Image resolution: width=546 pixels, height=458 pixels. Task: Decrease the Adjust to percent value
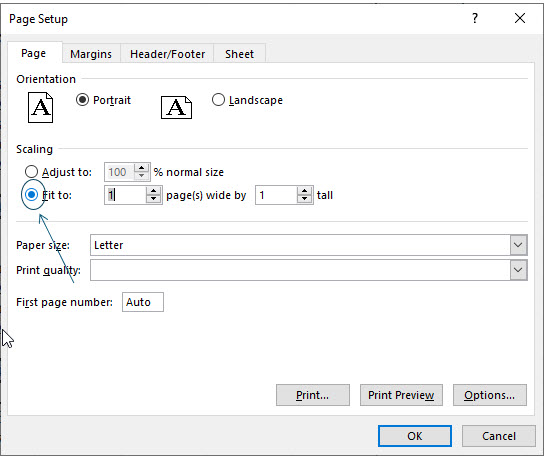click(x=141, y=176)
